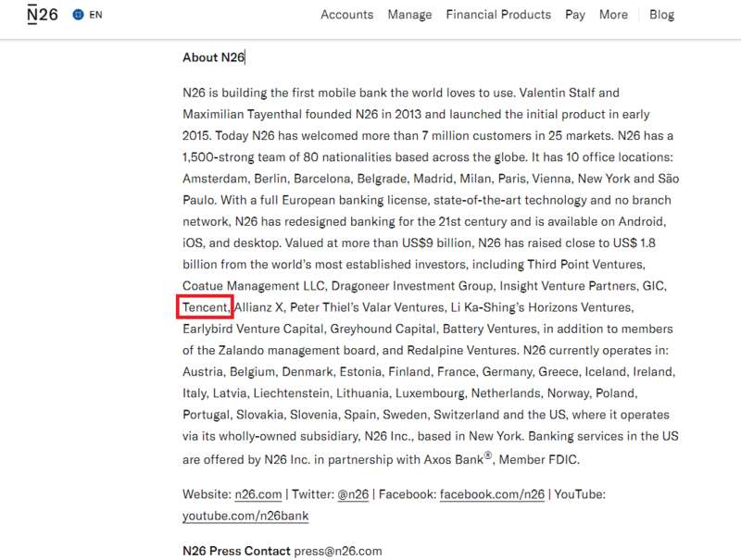Open the youtube.com/n26bank link

pyautogui.click(x=245, y=516)
